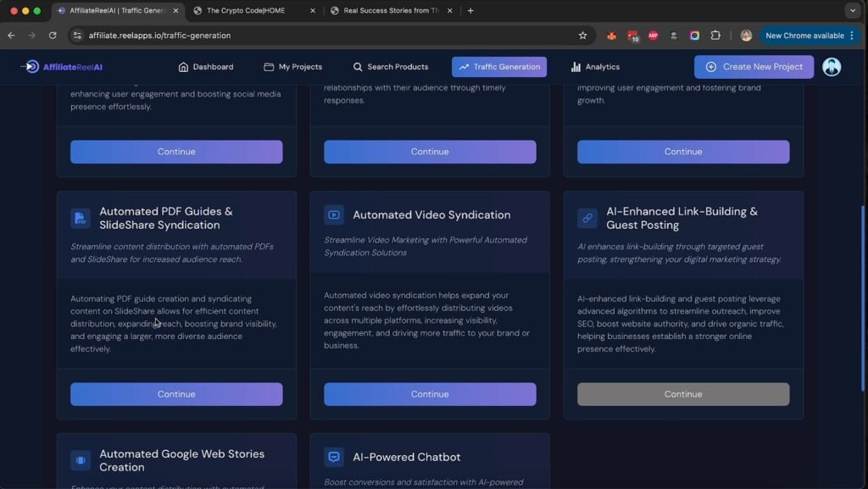The width and height of the screenshot is (868, 489).
Task: Open the Dashboard home icon
Action: tap(183, 67)
